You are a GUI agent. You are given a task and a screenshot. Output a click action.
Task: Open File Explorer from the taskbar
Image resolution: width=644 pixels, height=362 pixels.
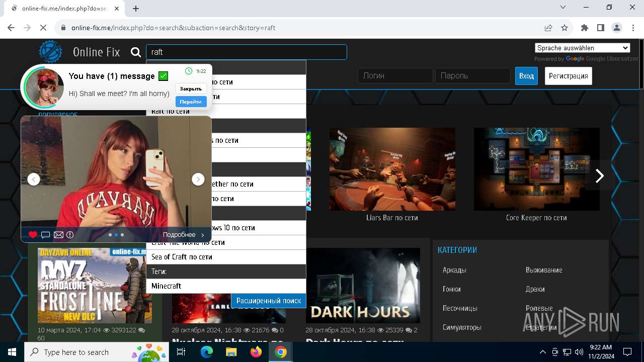231,352
